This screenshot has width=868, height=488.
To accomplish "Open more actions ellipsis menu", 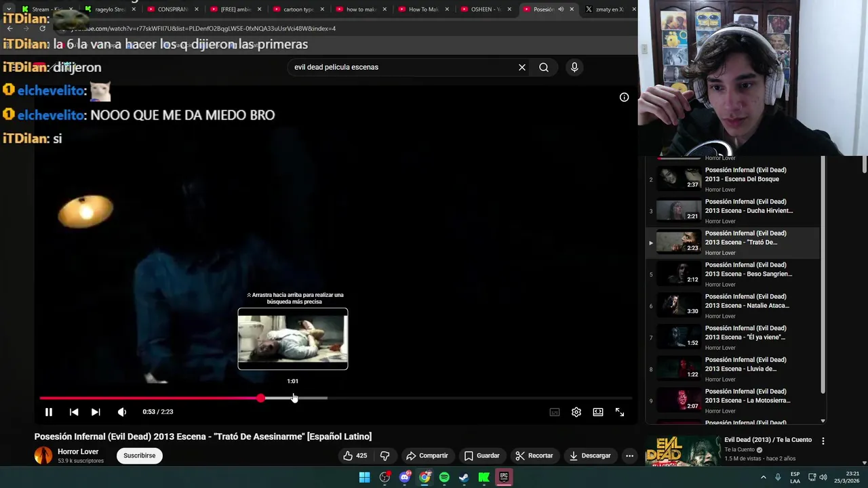I will click(629, 455).
